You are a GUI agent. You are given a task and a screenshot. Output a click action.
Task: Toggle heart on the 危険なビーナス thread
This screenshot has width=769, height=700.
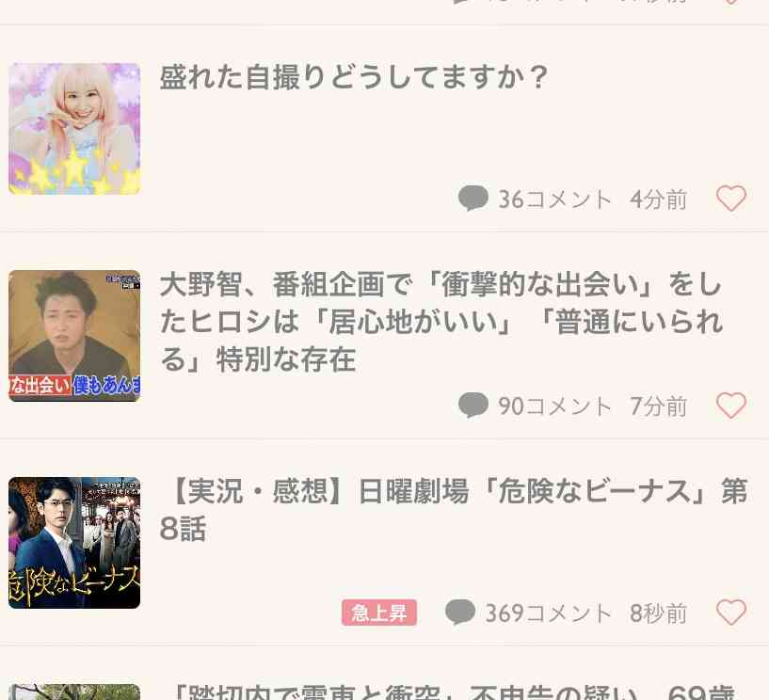(x=730, y=612)
